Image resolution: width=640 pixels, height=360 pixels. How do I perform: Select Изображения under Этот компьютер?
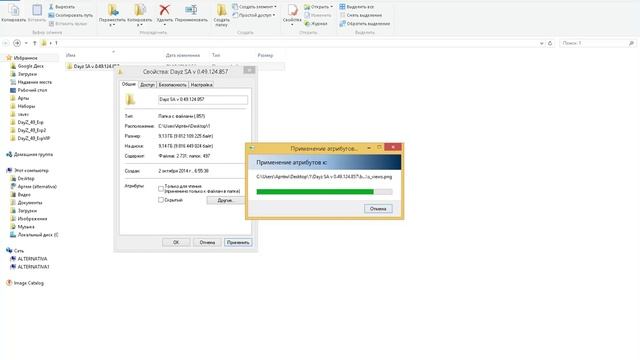click(x=29, y=219)
